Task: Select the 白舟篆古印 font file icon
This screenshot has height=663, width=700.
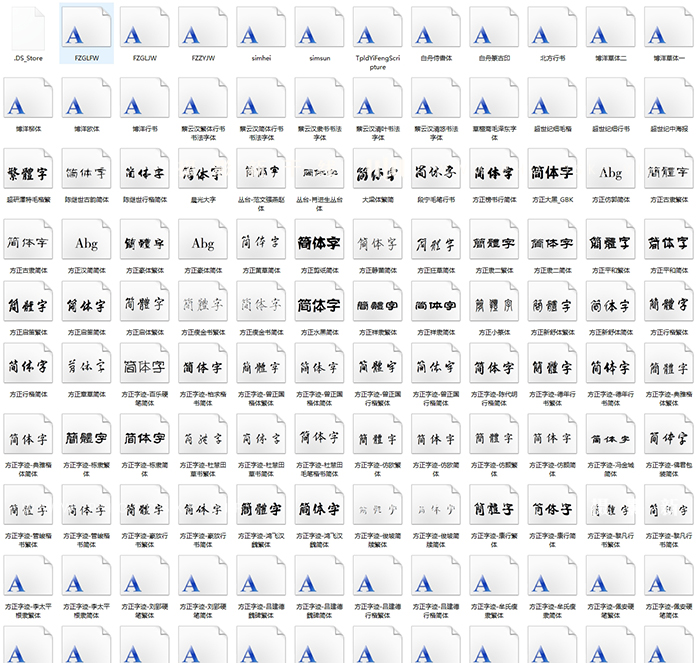Action: pyautogui.click(x=494, y=28)
